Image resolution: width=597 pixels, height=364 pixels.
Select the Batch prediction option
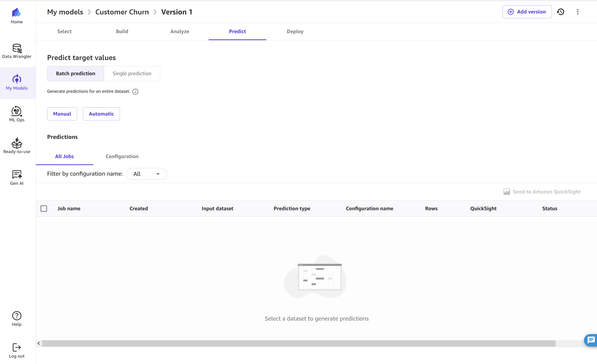pos(76,74)
